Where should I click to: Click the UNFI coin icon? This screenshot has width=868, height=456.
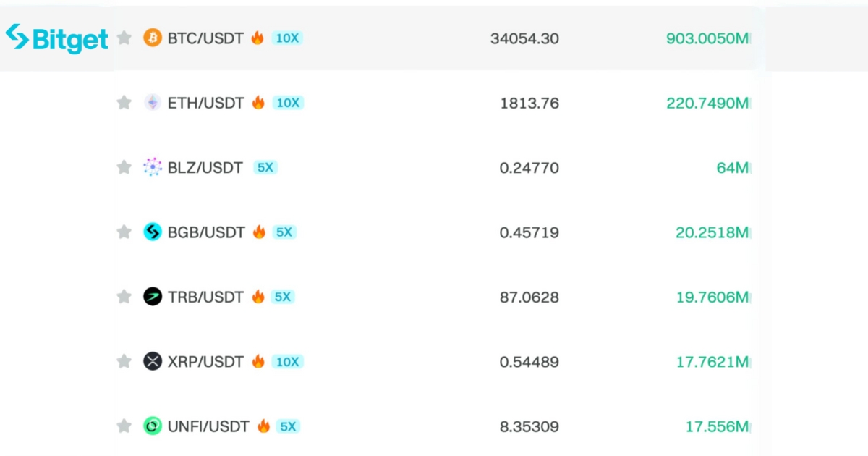153,426
